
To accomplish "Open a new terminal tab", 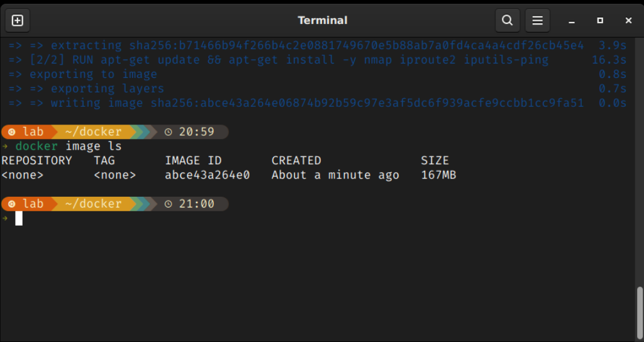I will (x=17, y=20).
